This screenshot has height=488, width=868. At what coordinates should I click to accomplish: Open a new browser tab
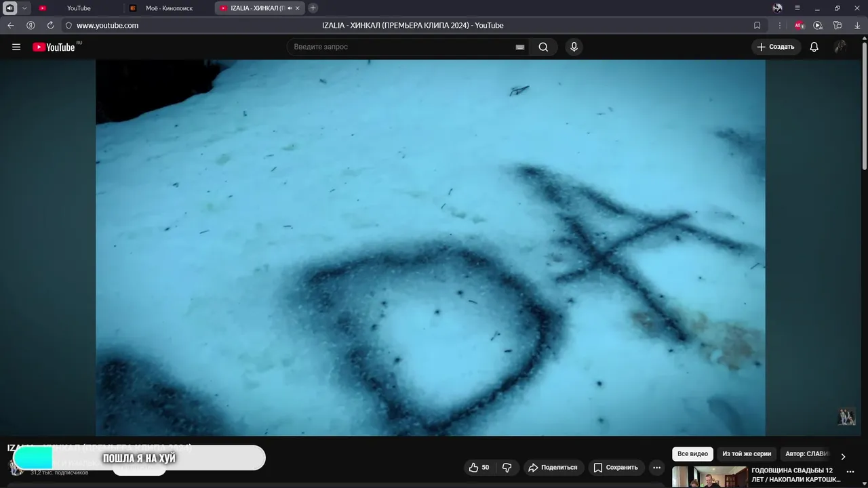(313, 8)
